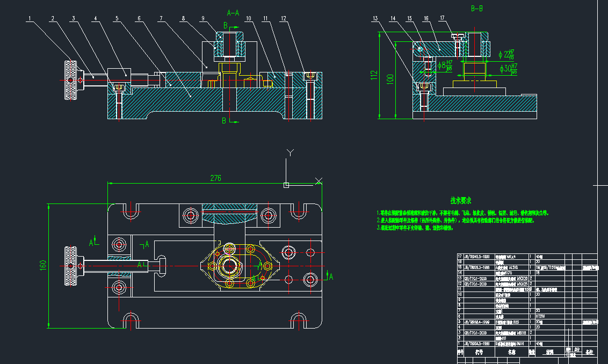Select the φ30 H7/g6 fit dimension
The height and width of the screenshot is (364, 608).
pos(508,69)
